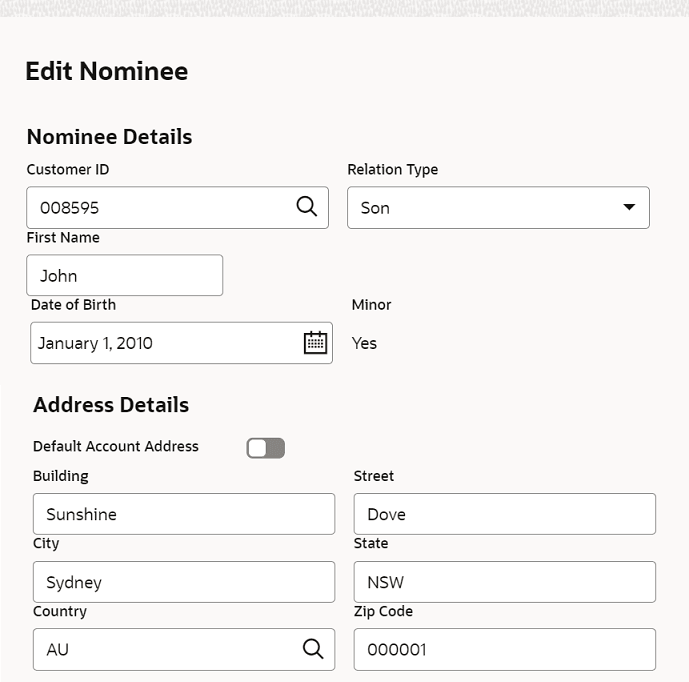Viewport: 689px width, 682px height.
Task: Click the Country lookup search icon
Action: click(313, 649)
